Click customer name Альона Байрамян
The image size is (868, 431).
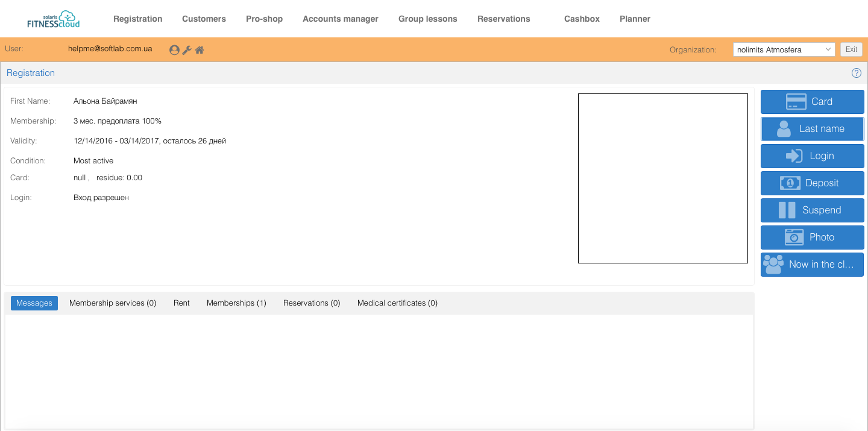[105, 101]
